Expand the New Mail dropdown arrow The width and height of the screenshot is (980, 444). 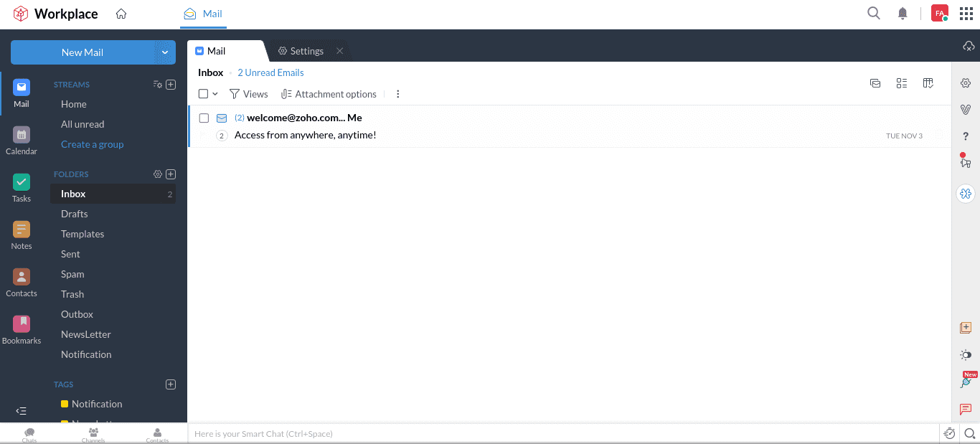coord(165,52)
